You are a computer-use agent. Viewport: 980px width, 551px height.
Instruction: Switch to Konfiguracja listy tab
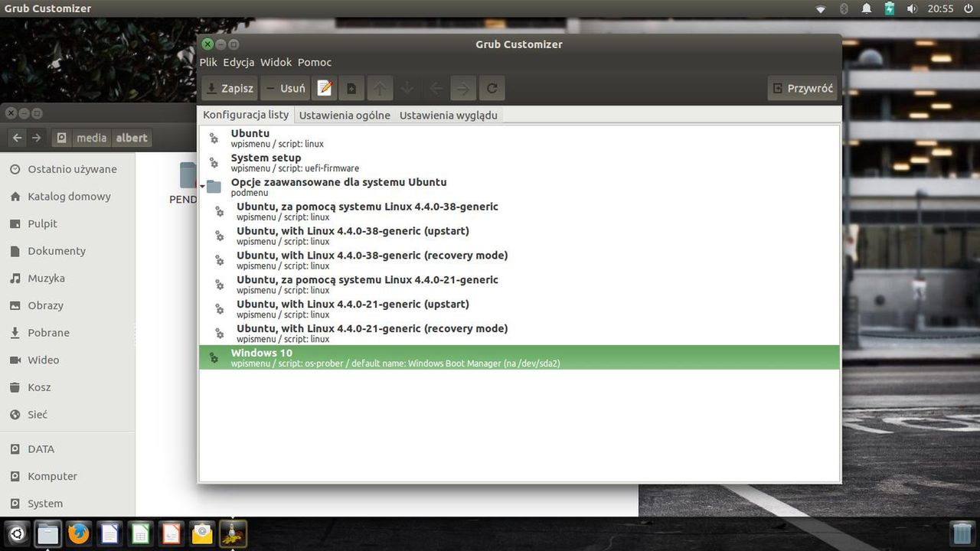(246, 115)
